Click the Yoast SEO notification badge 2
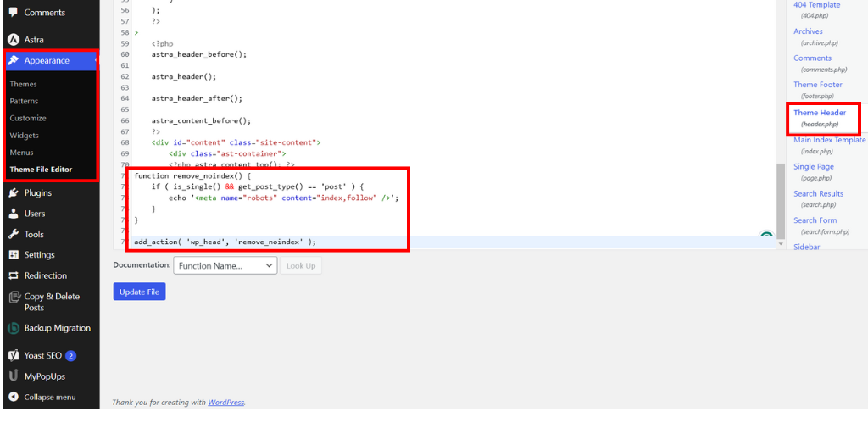Viewport: 868px width, 434px height. [70, 355]
